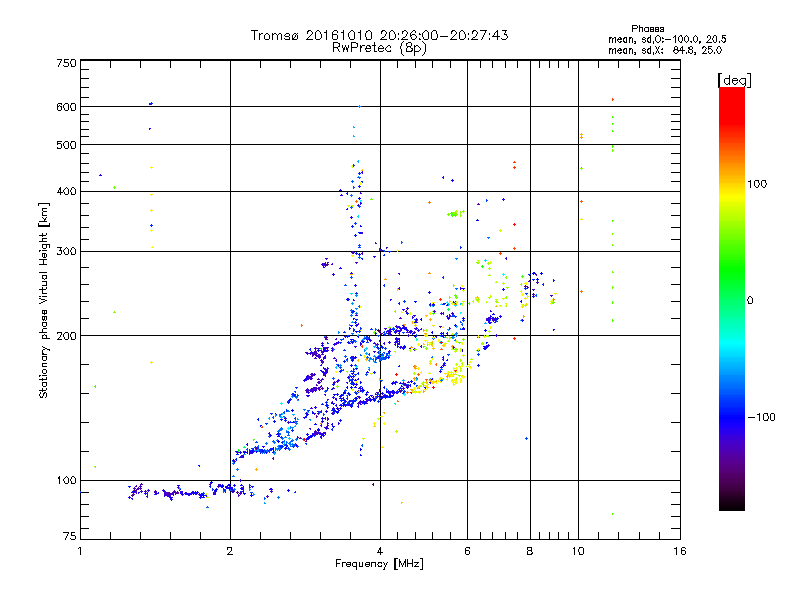
Task: Select the "mean, sd,X: 84.8, 25.0" line
Action: [665, 50]
